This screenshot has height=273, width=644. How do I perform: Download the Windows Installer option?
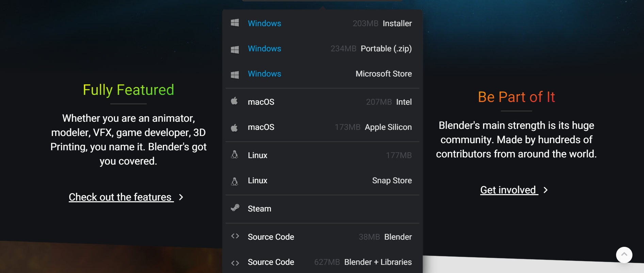(322, 23)
